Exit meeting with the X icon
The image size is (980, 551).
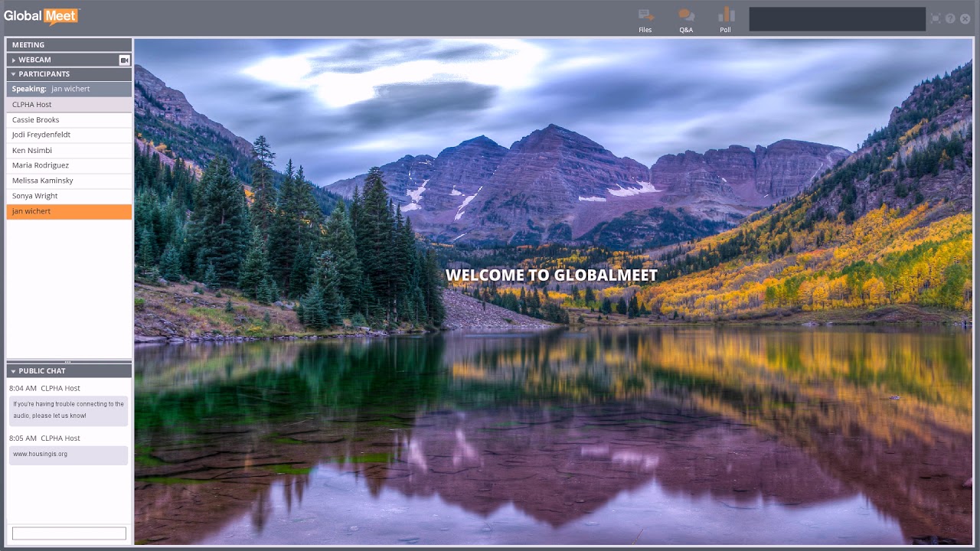click(965, 18)
